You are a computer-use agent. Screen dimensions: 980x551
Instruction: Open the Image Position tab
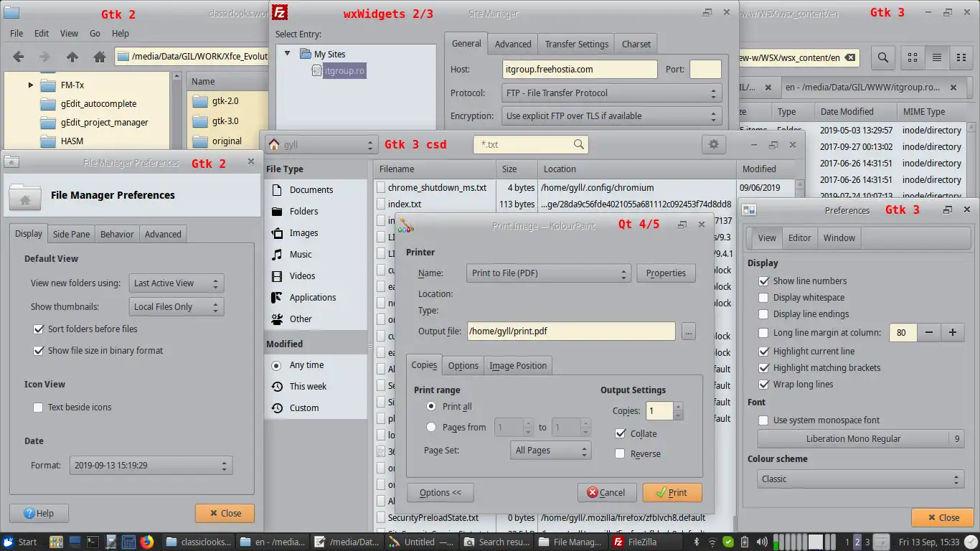click(x=517, y=366)
